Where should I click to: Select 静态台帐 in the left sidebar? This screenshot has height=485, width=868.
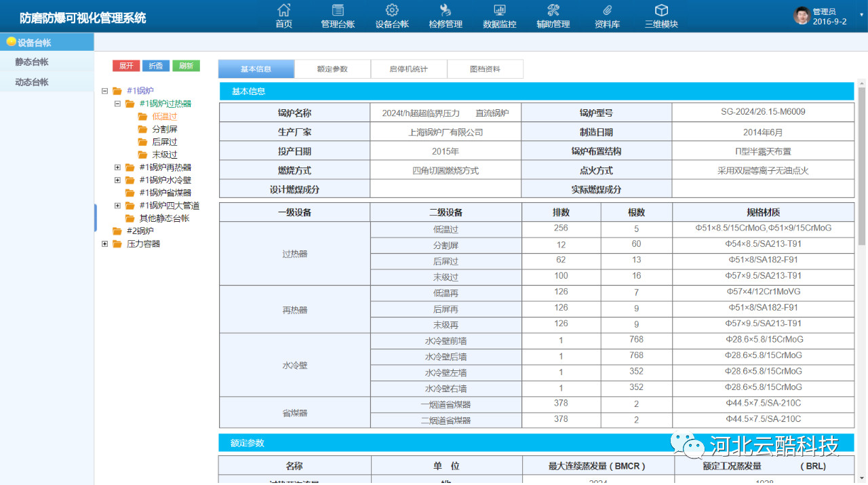(32, 62)
